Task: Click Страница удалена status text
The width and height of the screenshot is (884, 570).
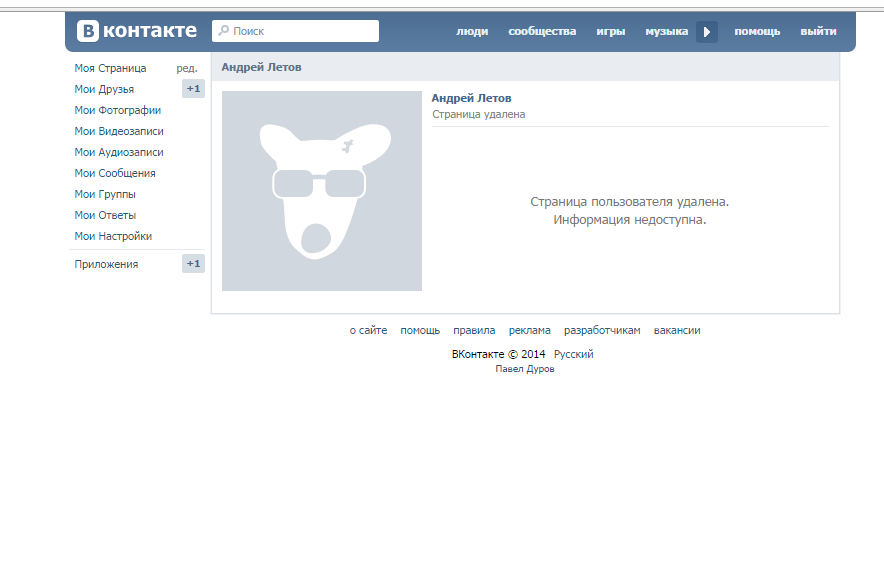Action: [x=479, y=114]
